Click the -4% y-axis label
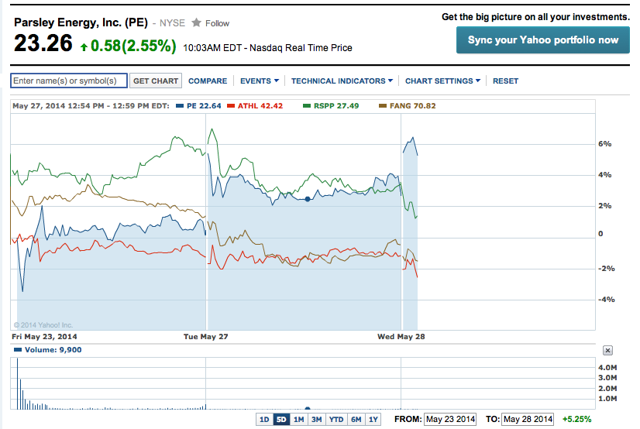 point(606,299)
